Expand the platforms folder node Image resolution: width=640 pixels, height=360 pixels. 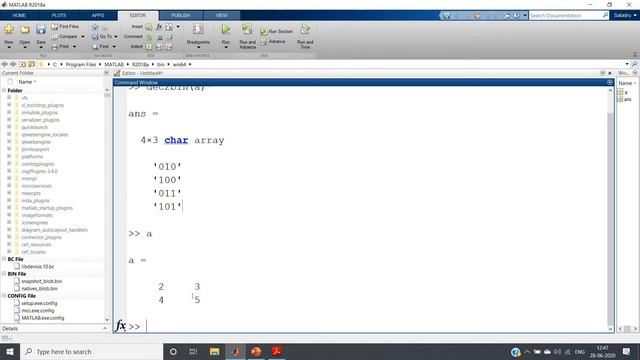tap(9, 157)
